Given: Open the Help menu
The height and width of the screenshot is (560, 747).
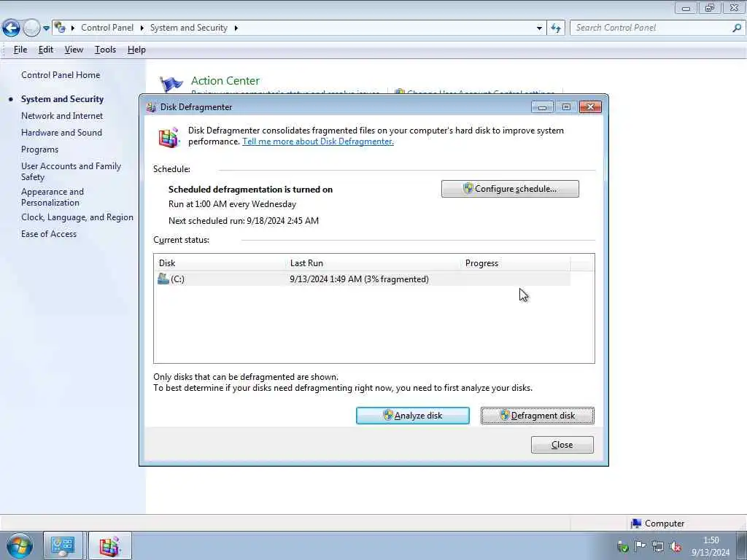Looking at the screenshot, I should [x=136, y=50].
